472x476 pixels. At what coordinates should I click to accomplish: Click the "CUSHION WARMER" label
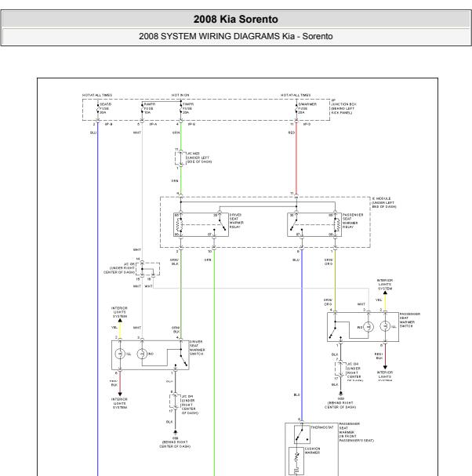pos(312,450)
